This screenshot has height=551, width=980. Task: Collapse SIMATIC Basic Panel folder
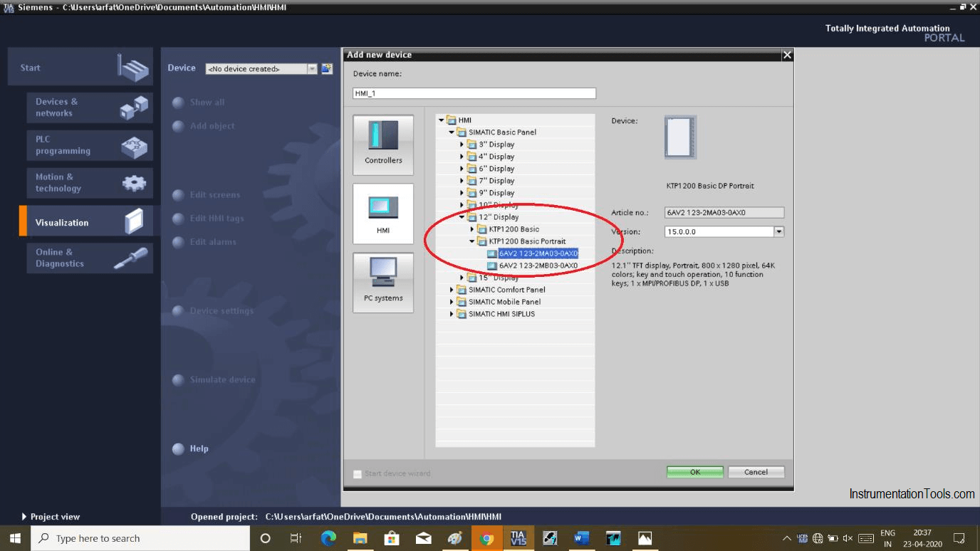coord(452,132)
